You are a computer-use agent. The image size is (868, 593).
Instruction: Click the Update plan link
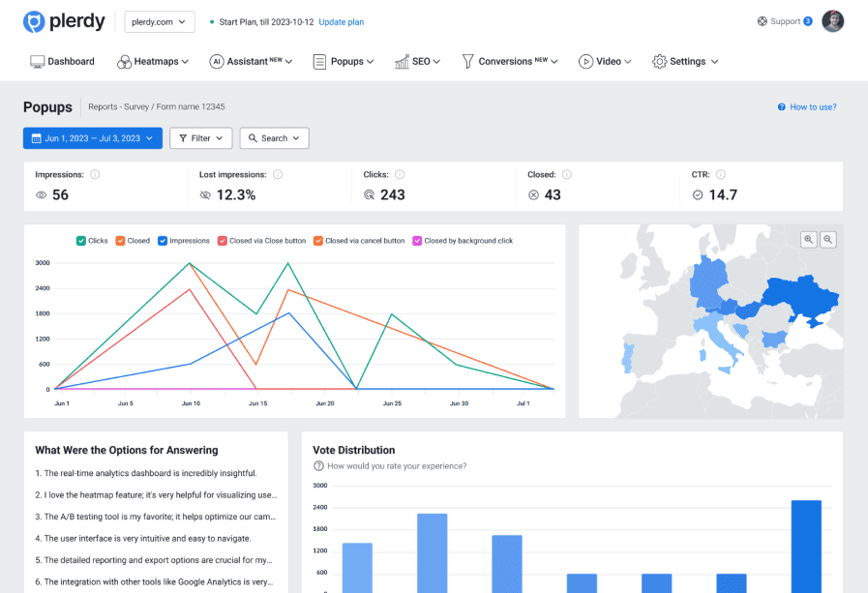coord(342,22)
